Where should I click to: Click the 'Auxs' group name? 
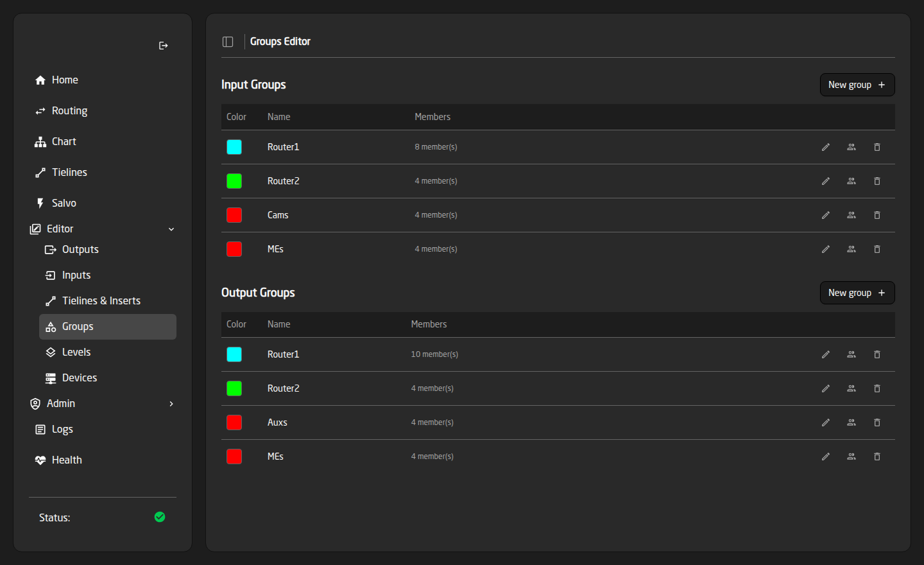coord(277,422)
